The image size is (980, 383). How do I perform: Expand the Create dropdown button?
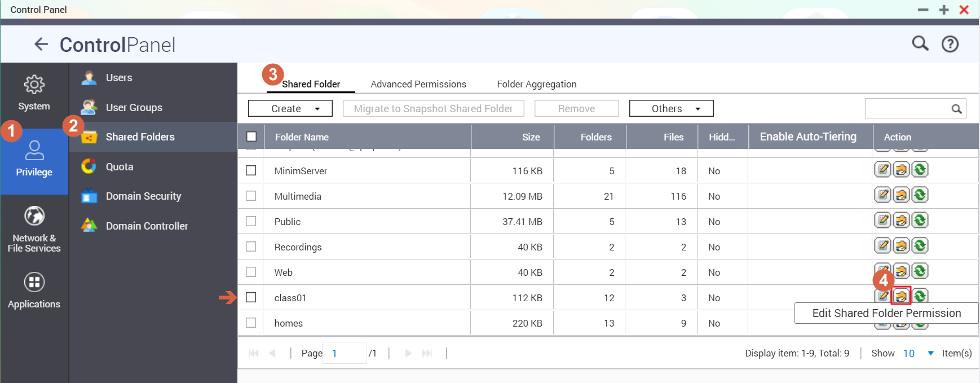(x=290, y=108)
